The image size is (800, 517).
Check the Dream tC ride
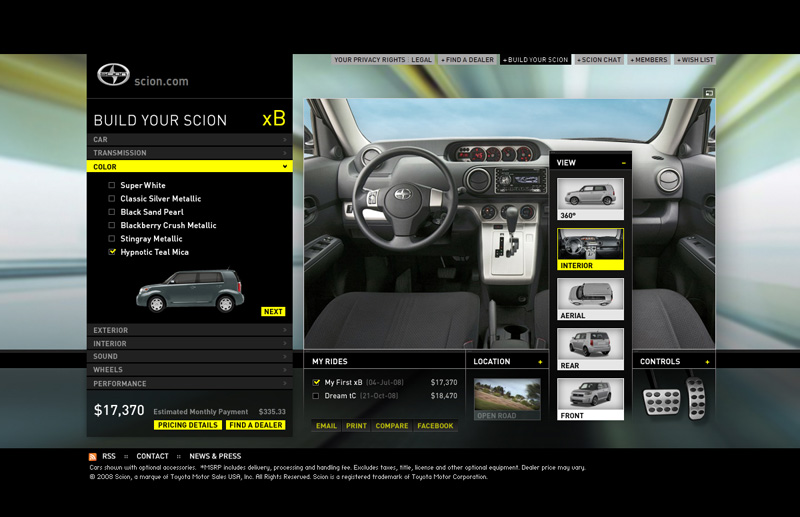point(316,396)
